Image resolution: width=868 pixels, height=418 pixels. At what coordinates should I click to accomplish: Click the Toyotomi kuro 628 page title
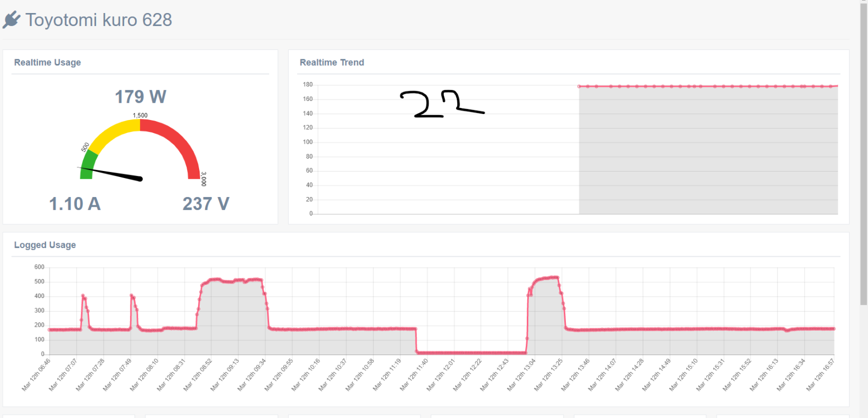tap(98, 20)
